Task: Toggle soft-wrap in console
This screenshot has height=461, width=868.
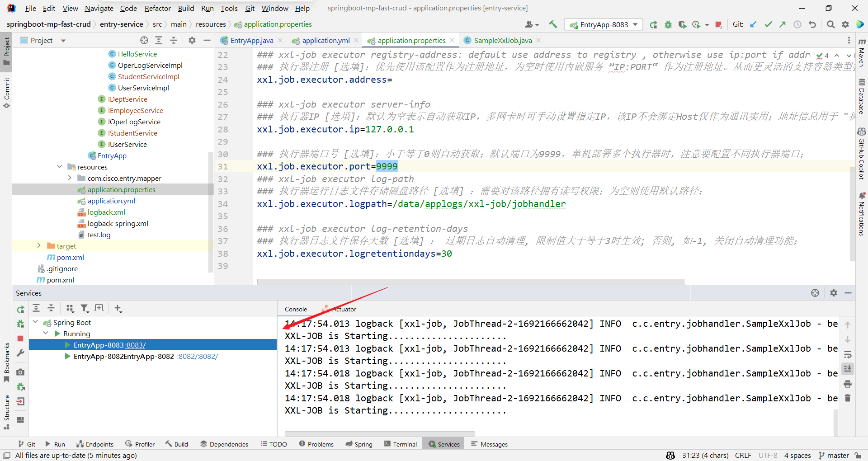Action: (848, 354)
